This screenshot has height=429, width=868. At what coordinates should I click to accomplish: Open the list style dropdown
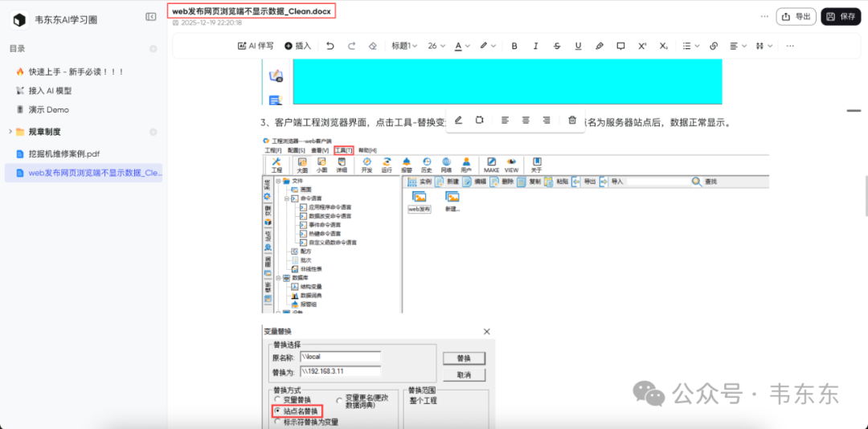coord(691,46)
